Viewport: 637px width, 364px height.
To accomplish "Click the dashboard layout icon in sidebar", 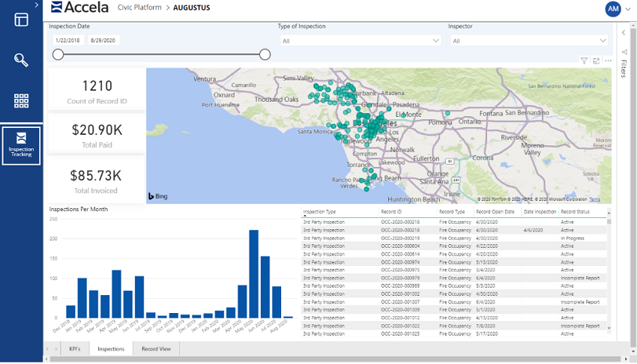I will click(x=21, y=20).
